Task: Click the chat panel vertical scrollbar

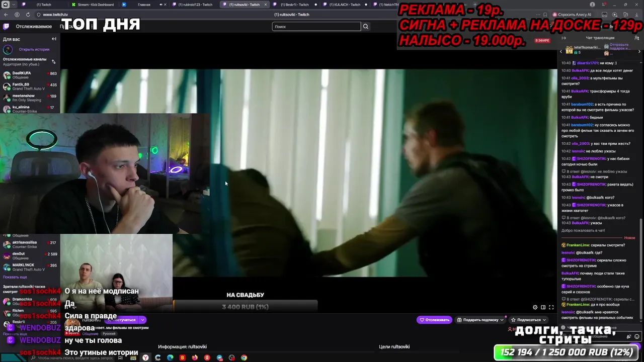Action: [640, 269]
